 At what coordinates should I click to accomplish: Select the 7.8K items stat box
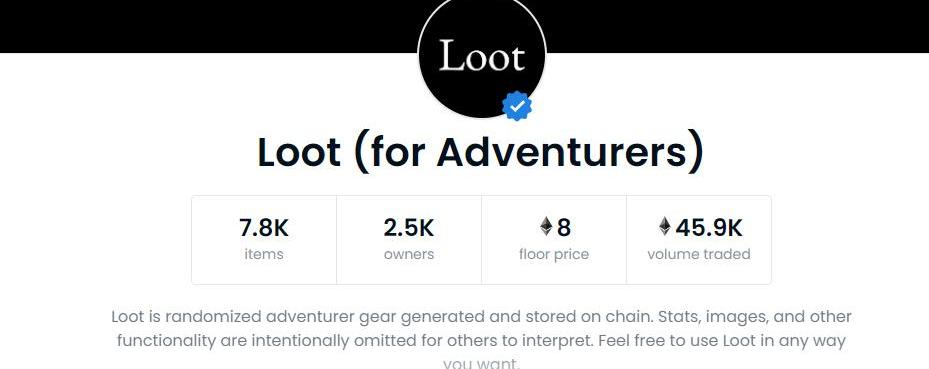pyautogui.click(x=264, y=240)
